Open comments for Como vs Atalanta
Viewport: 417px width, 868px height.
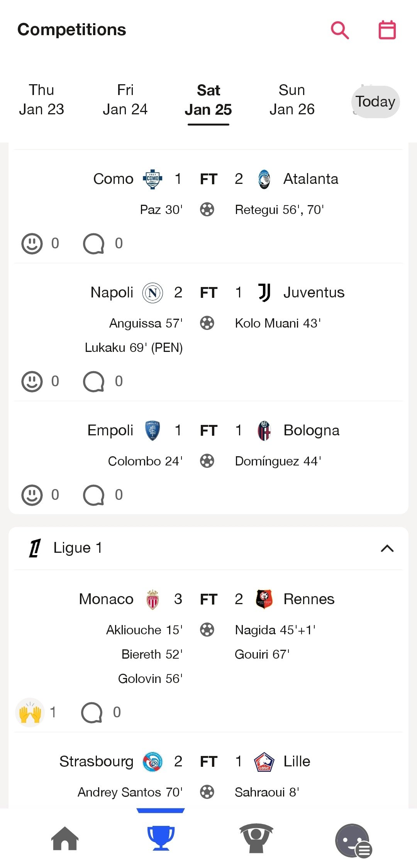[94, 243]
